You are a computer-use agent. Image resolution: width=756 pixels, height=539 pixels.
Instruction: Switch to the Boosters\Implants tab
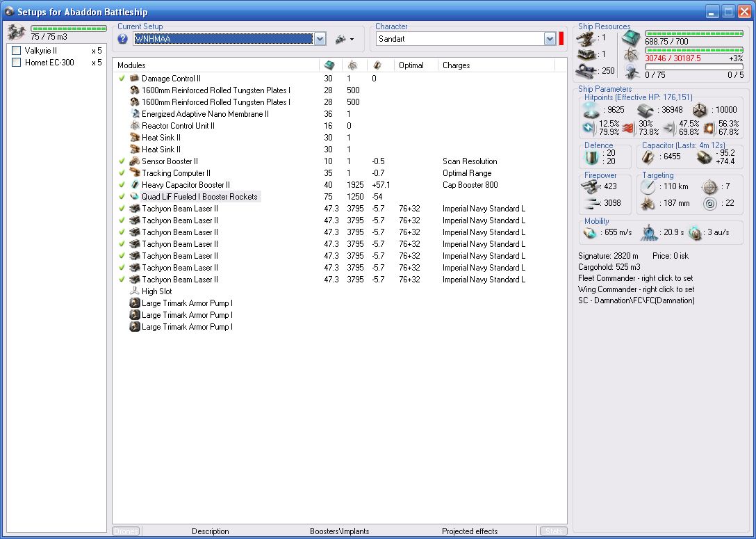pos(339,531)
